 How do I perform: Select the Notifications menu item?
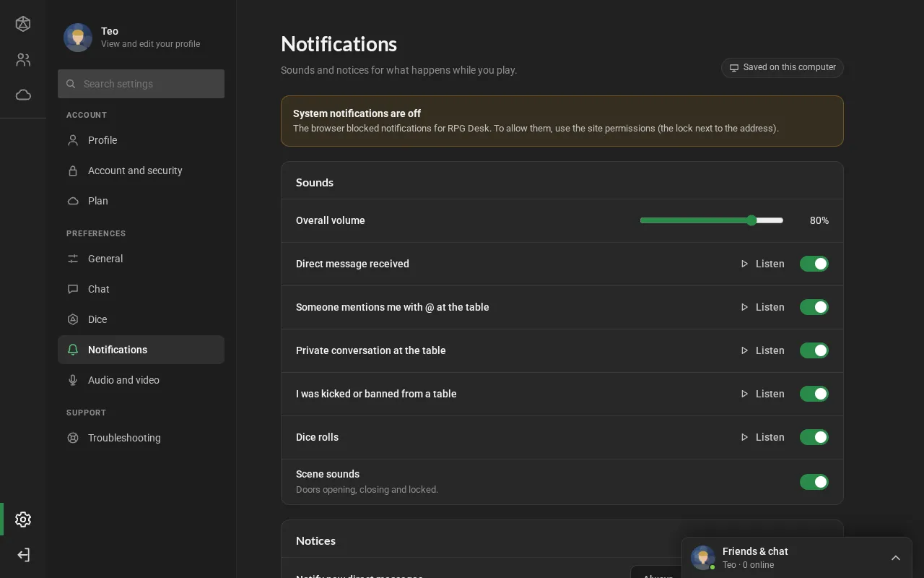[141, 350]
